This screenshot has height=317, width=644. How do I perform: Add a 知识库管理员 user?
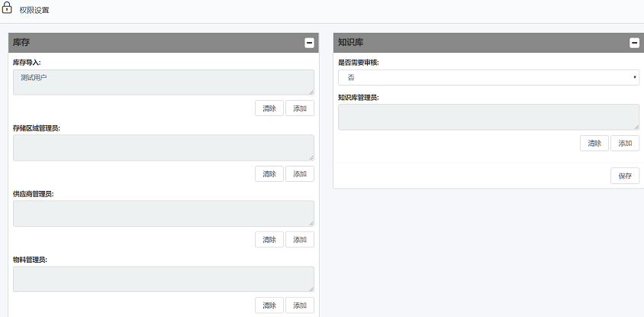pos(624,143)
